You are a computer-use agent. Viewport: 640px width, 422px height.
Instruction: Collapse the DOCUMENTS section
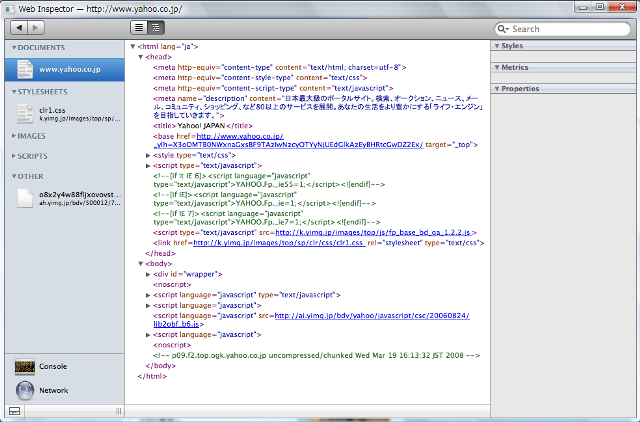[14, 48]
